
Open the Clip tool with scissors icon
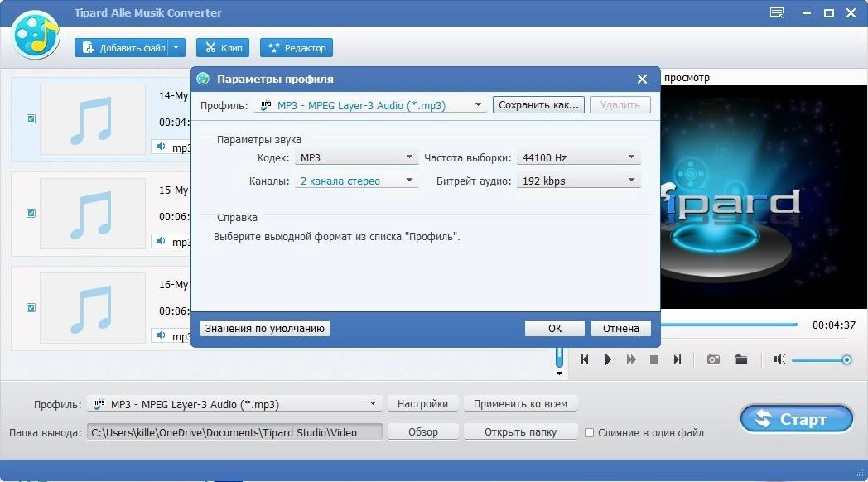223,47
